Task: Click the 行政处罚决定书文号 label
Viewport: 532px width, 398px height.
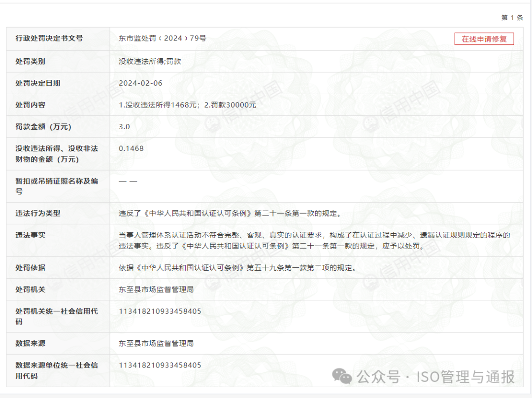Action: pyautogui.click(x=49, y=38)
